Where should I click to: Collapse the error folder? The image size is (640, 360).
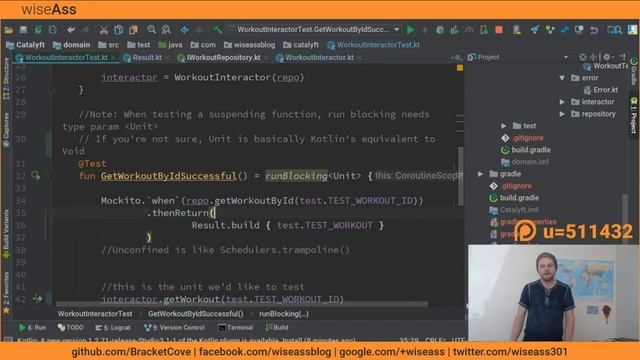coord(562,78)
